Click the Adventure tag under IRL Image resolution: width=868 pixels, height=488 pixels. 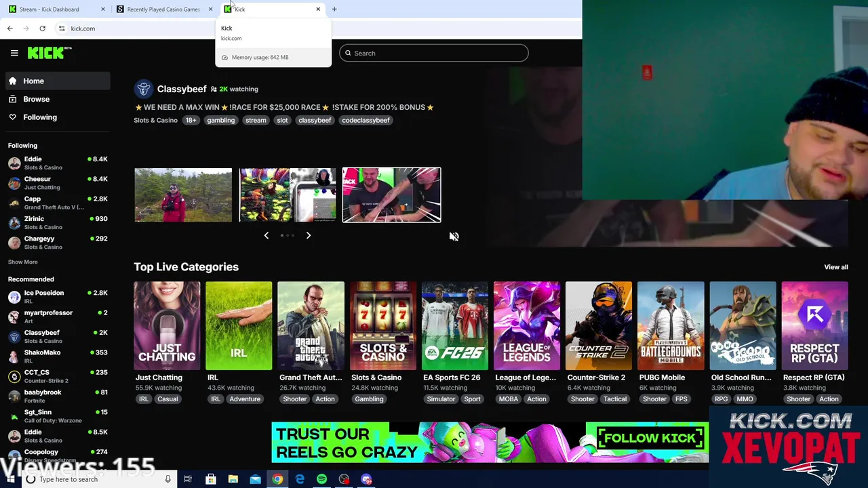pos(245,399)
